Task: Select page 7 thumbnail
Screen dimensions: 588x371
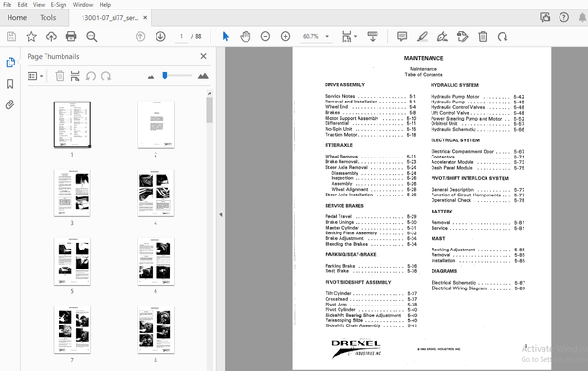Action: pyautogui.click(x=72, y=330)
